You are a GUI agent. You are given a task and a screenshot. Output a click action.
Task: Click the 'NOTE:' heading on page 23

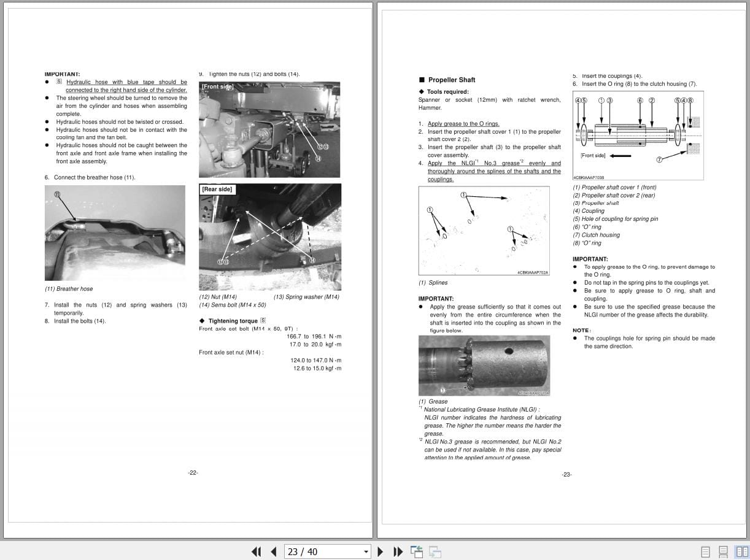[x=581, y=331]
